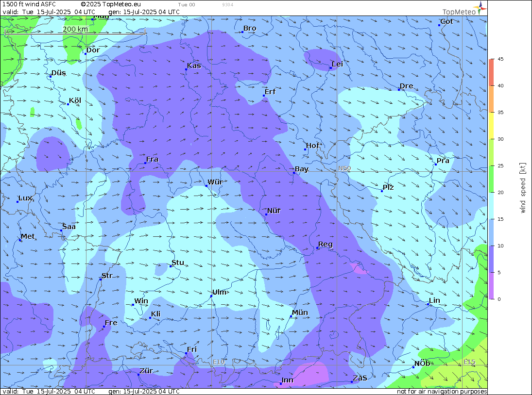Click the 'Fre' city marker
532x395 pixels.
(104, 327)
